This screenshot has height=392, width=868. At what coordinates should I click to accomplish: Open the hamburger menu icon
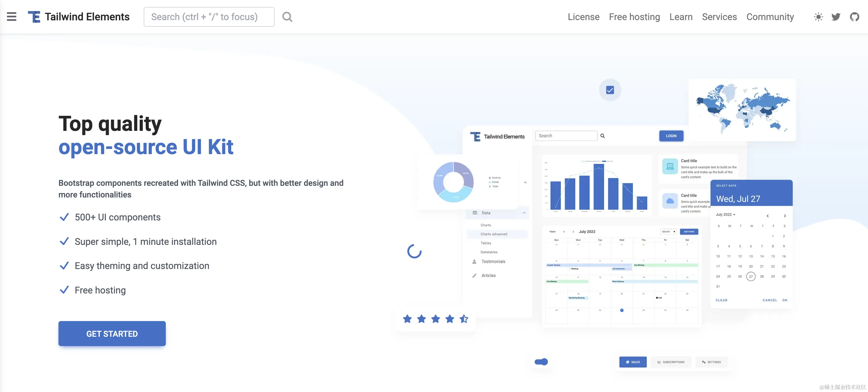pyautogui.click(x=11, y=17)
